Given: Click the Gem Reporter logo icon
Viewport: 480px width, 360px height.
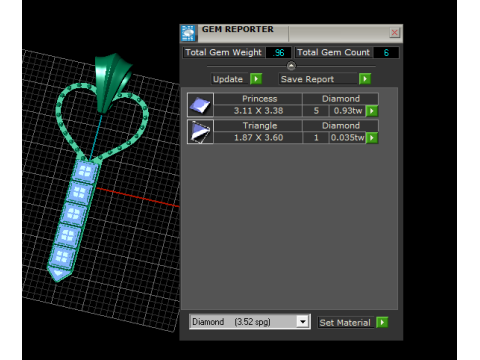Looking at the screenshot, I should point(188,33).
